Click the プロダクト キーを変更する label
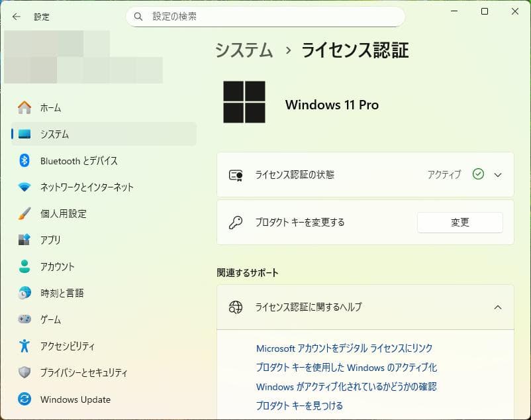This screenshot has height=420, width=531. pyautogui.click(x=300, y=223)
